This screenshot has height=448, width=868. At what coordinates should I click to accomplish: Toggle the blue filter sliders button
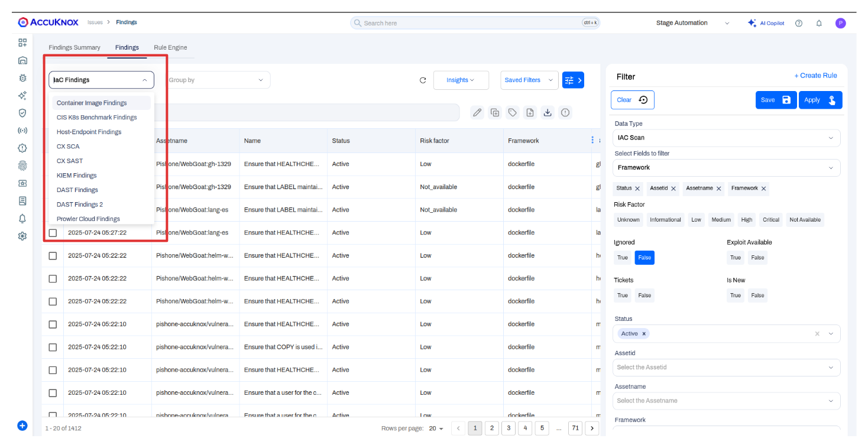point(573,80)
